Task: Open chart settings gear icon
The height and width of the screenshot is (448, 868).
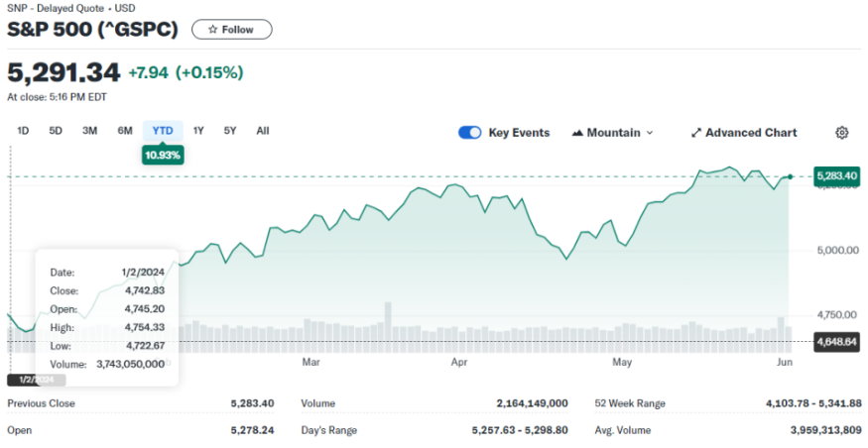Action: click(841, 133)
